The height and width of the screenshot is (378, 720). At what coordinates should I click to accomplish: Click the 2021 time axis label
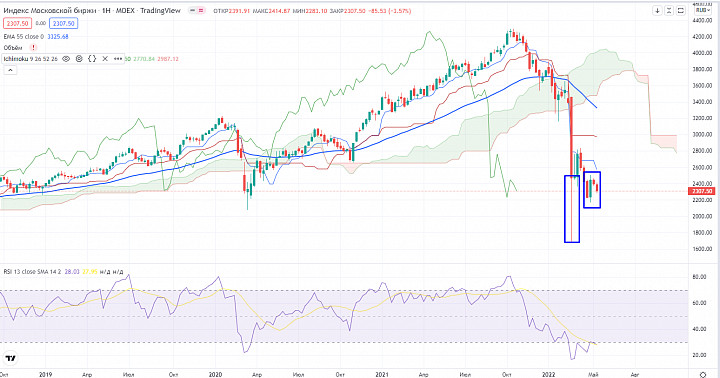click(x=382, y=375)
